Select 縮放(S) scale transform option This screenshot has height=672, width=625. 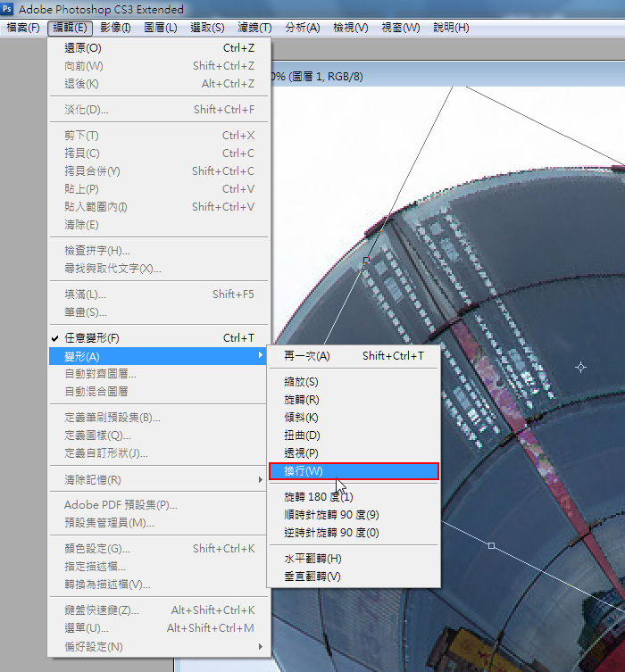(301, 382)
